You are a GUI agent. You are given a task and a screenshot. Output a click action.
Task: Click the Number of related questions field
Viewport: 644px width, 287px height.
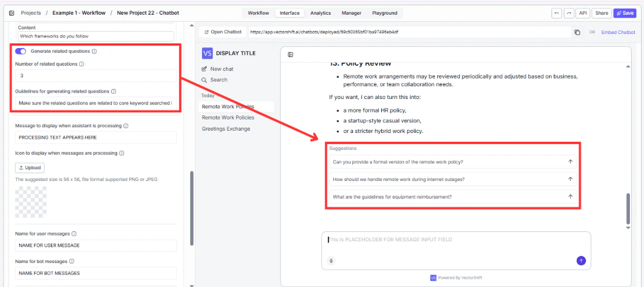pyautogui.click(x=95, y=76)
